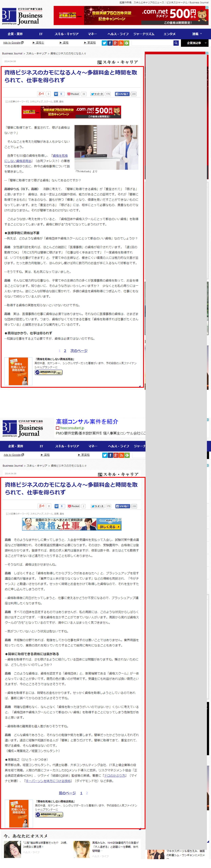Focus the search text field in the header

pos(152,43)
